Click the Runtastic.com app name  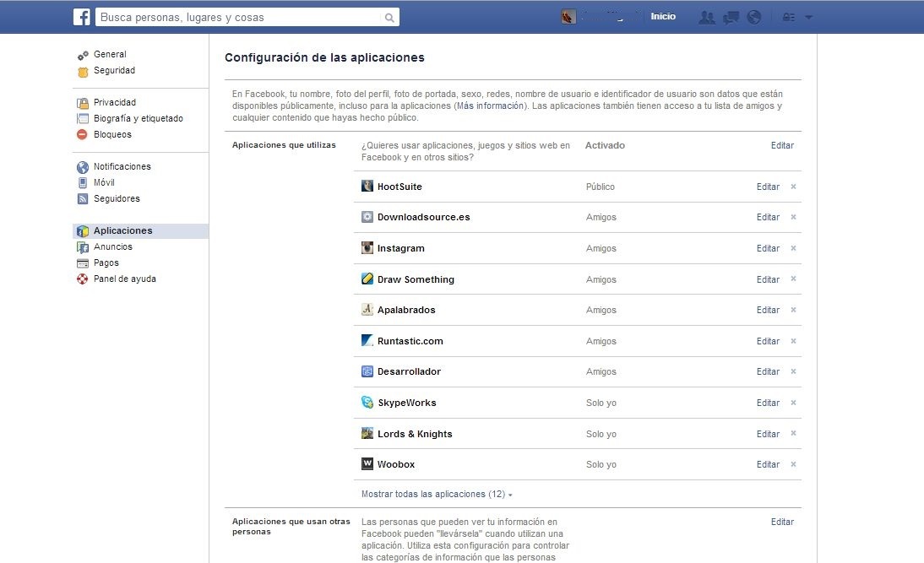[410, 341]
